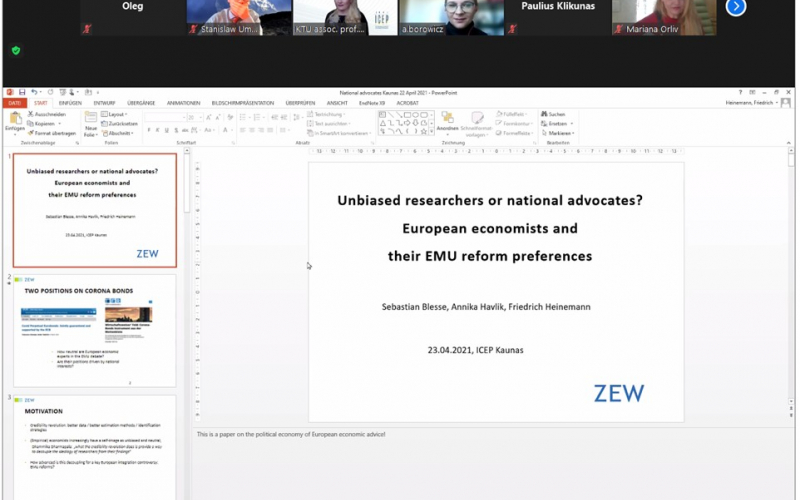Click Kopieren copy command

coord(42,123)
